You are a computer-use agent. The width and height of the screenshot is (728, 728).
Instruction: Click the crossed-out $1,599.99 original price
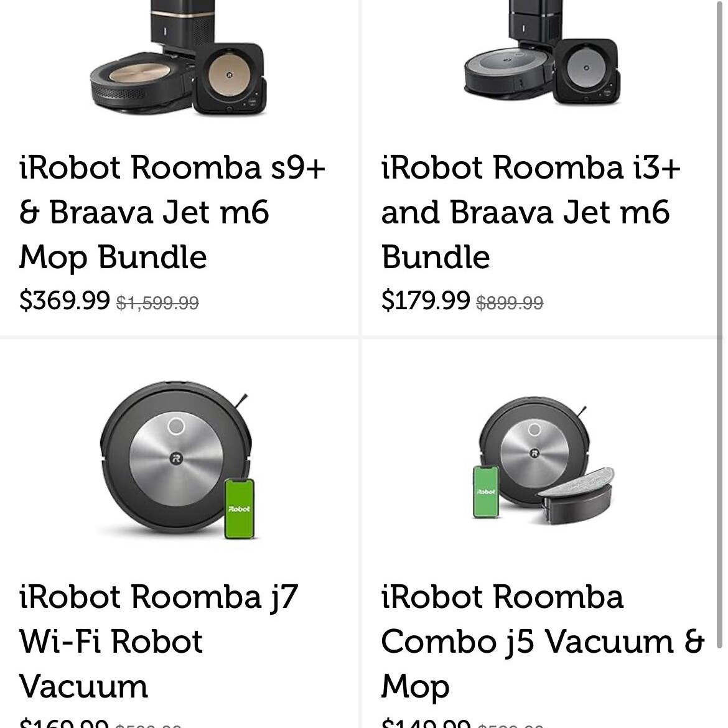157,303
